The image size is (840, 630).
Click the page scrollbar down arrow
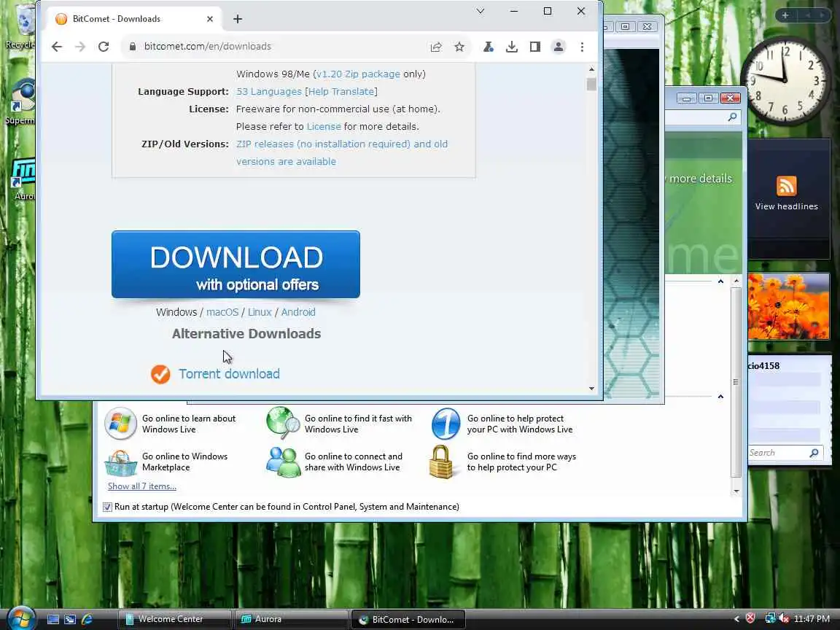click(x=591, y=389)
